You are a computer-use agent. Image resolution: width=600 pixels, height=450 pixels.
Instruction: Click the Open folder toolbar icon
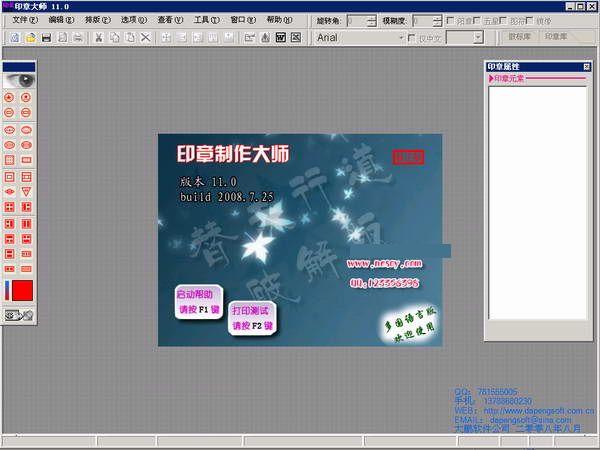click(31, 38)
